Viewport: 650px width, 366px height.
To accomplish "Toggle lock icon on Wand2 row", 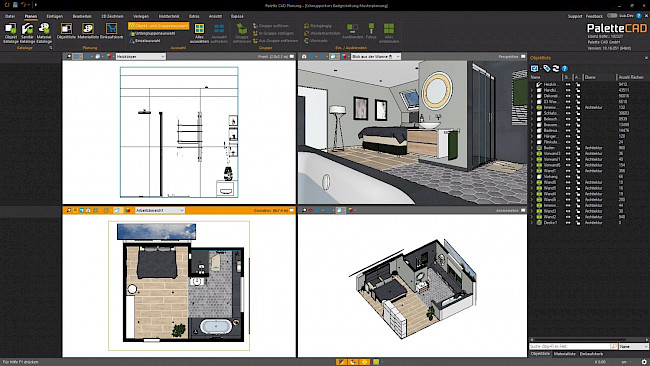I will [578, 217].
